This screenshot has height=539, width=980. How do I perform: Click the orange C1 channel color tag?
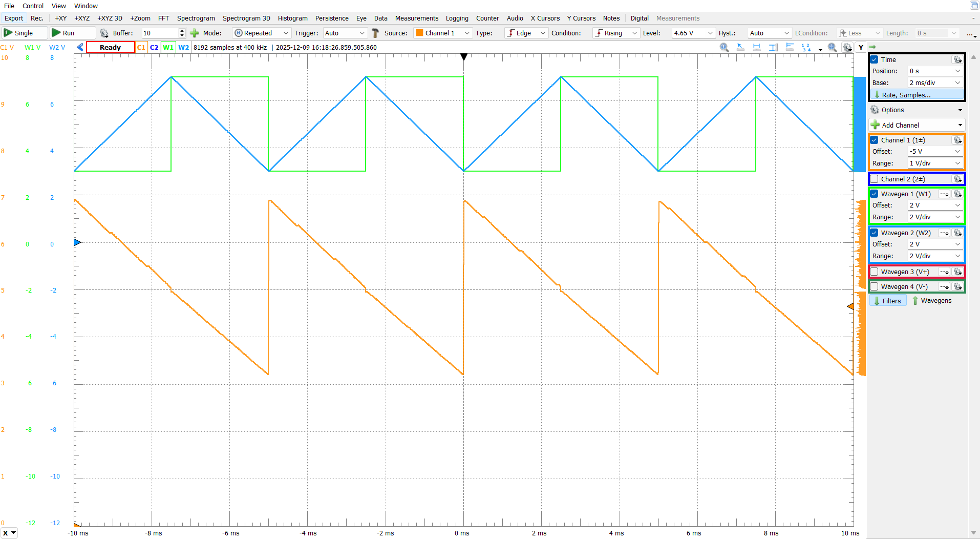[x=141, y=47]
